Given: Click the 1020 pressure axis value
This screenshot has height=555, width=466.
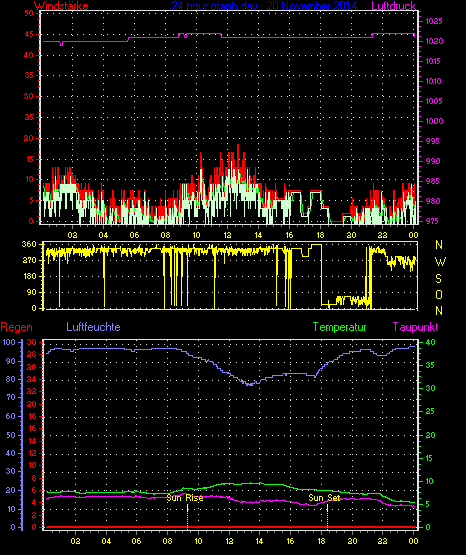Looking at the screenshot, I should 434,41.
